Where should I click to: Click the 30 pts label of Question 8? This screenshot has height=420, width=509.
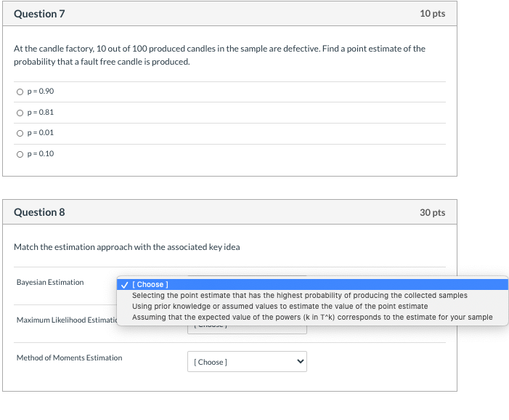coord(432,212)
